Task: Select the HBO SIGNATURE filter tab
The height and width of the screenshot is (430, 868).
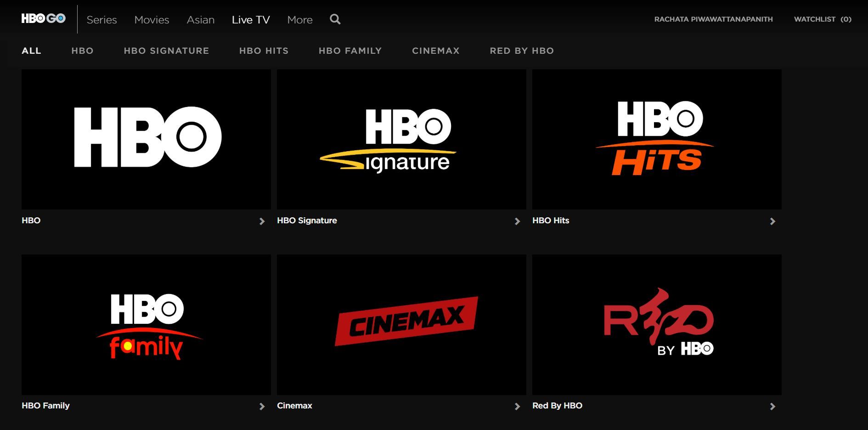Action: click(167, 51)
